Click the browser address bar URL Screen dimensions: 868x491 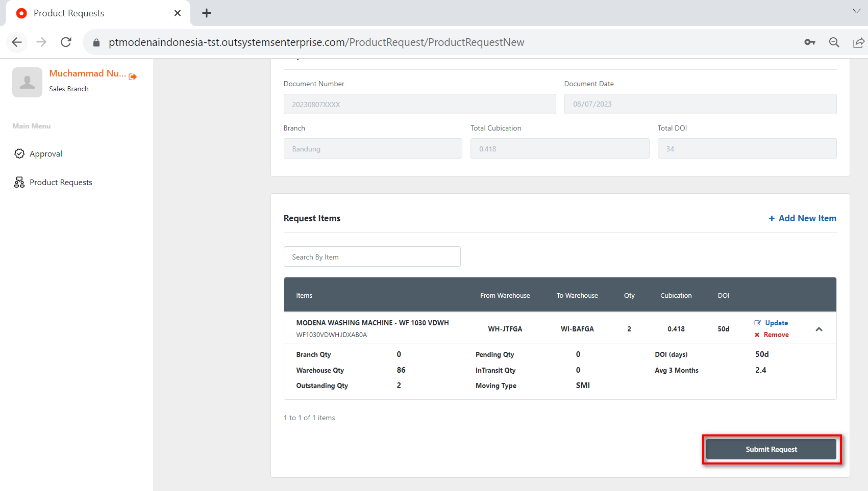316,42
